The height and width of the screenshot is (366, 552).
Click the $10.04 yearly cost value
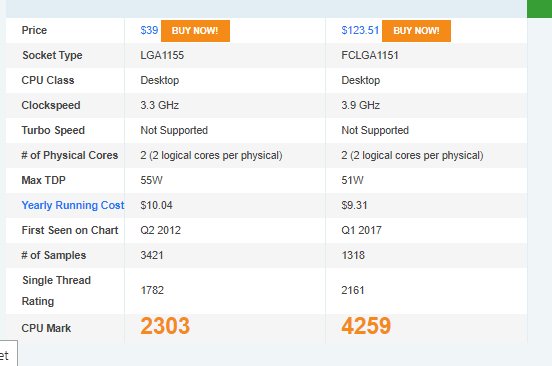point(156,205)
